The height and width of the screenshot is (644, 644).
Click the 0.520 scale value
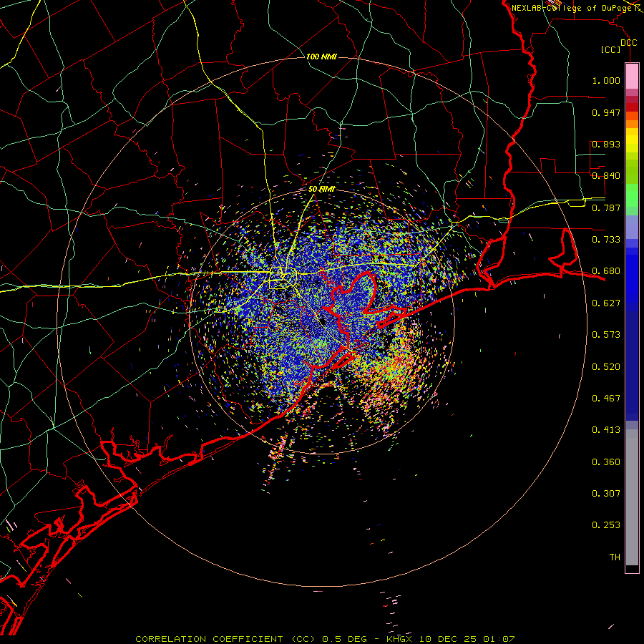(x=606, y=367)
